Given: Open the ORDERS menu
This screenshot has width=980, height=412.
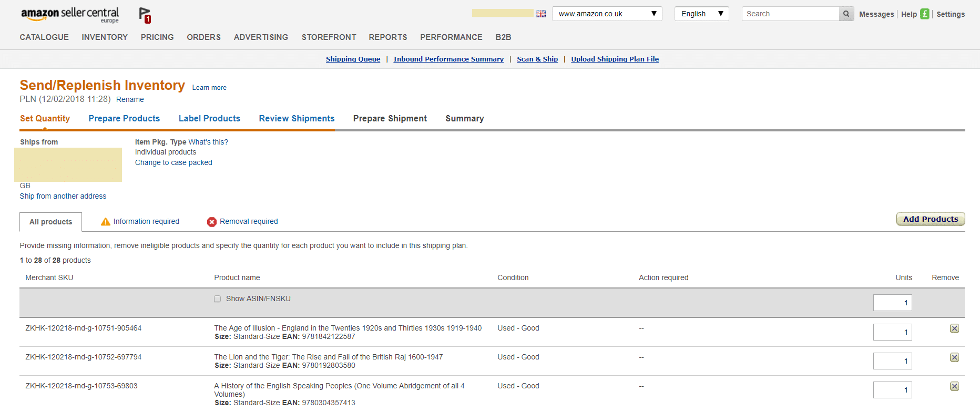Looking at the screenshot, I should (x=203, y=37).
